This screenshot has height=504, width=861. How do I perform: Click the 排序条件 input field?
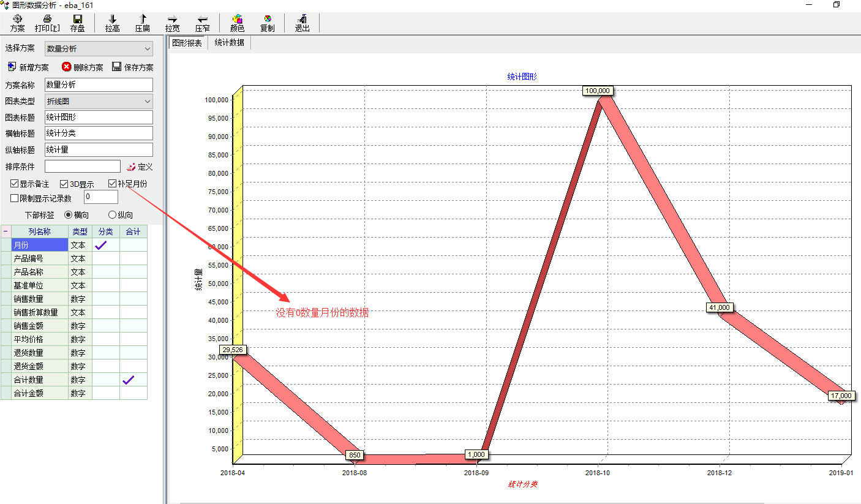pos(83,167)
